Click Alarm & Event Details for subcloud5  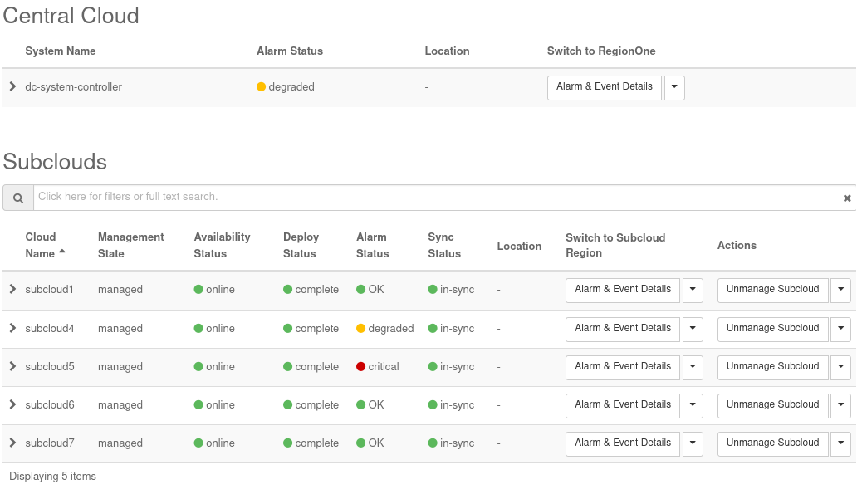[623, 367]
